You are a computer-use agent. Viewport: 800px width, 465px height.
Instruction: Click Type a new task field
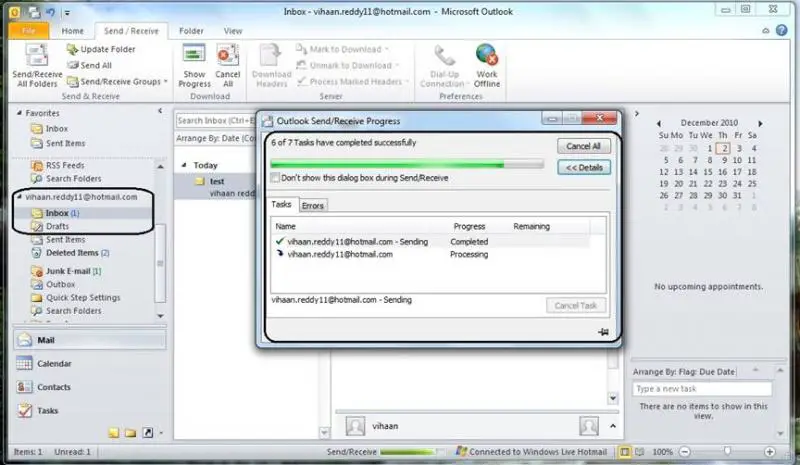coord(702,389)
